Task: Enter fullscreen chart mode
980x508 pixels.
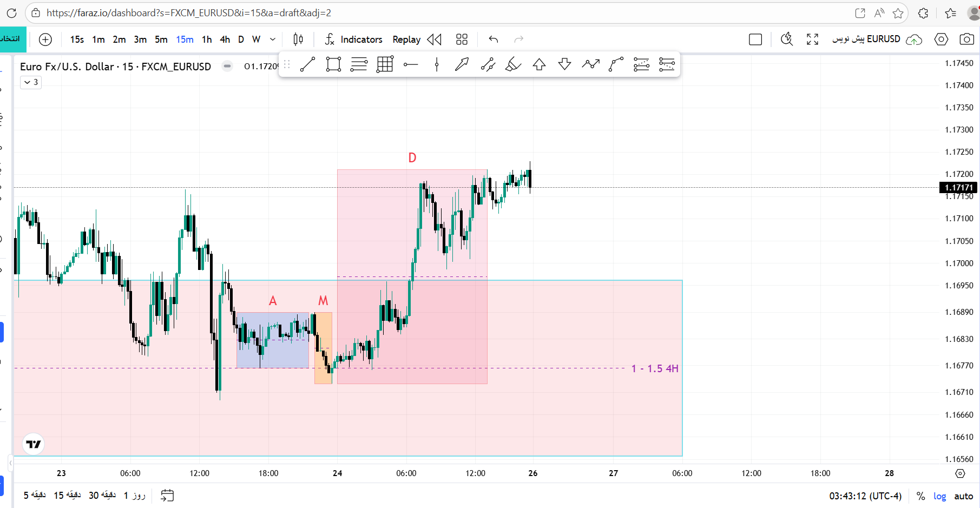Action: coord(812,39)
